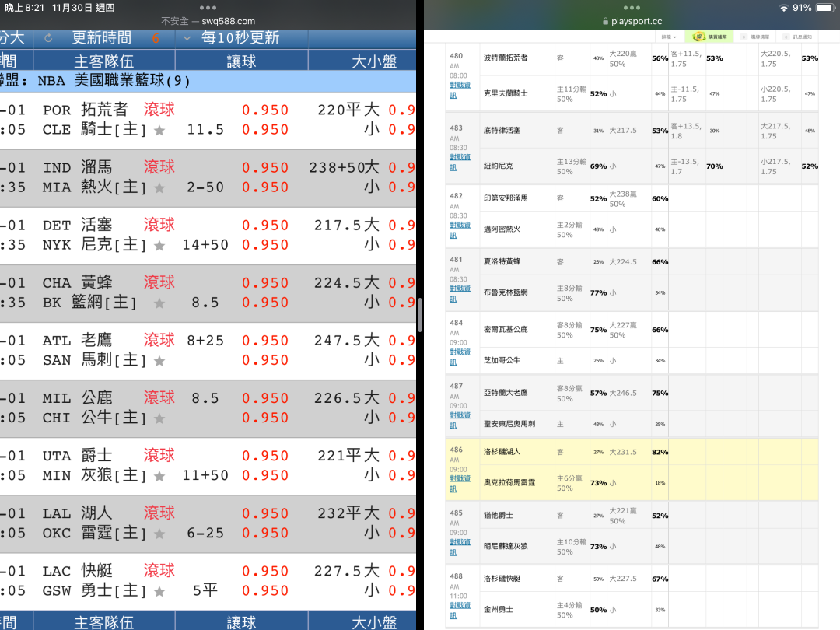Viewport: 840px width, 630px height.
Task: Toggle favorite star for GSW 勇士
Action: tap(159, 591)
